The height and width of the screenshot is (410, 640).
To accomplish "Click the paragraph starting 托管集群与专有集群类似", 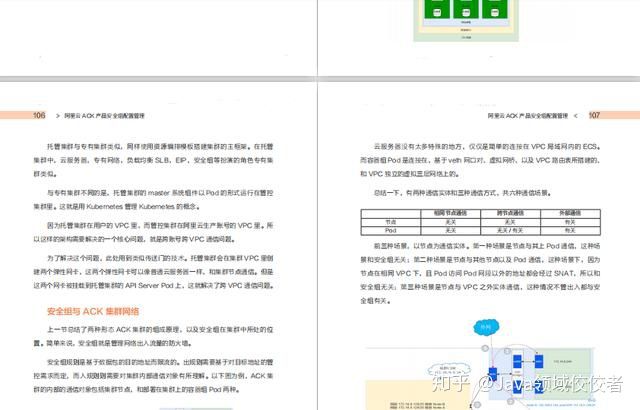I will pos(153,160).
